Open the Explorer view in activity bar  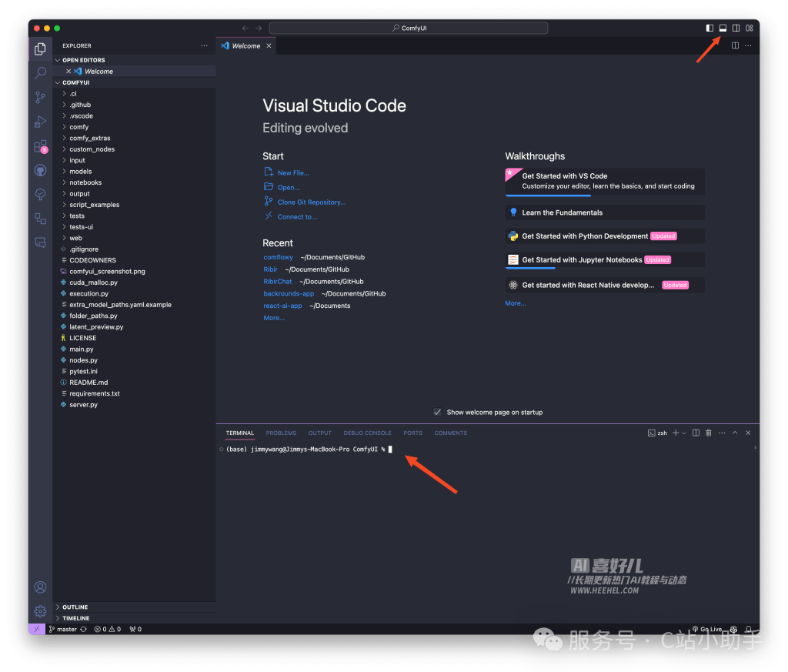(40, 48)
